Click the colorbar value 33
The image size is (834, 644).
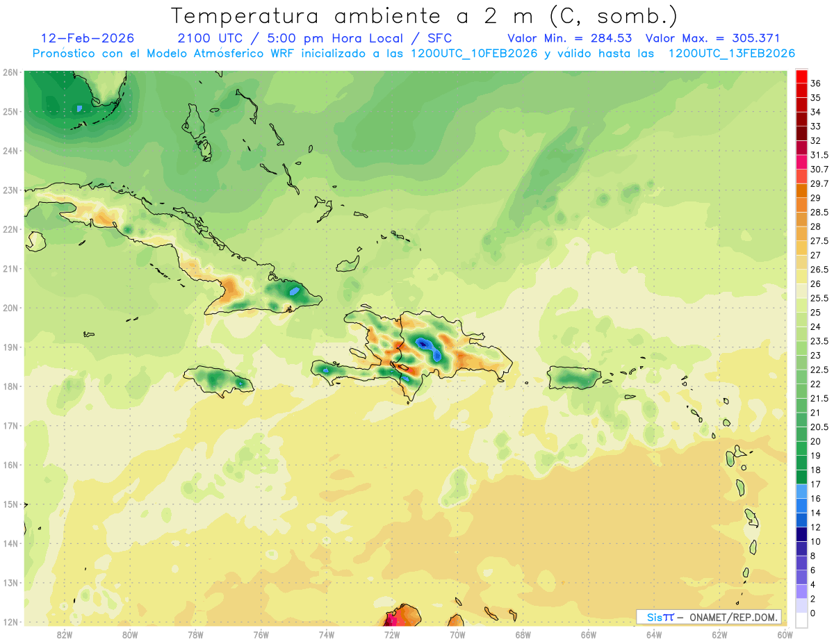tap(816, 126)
